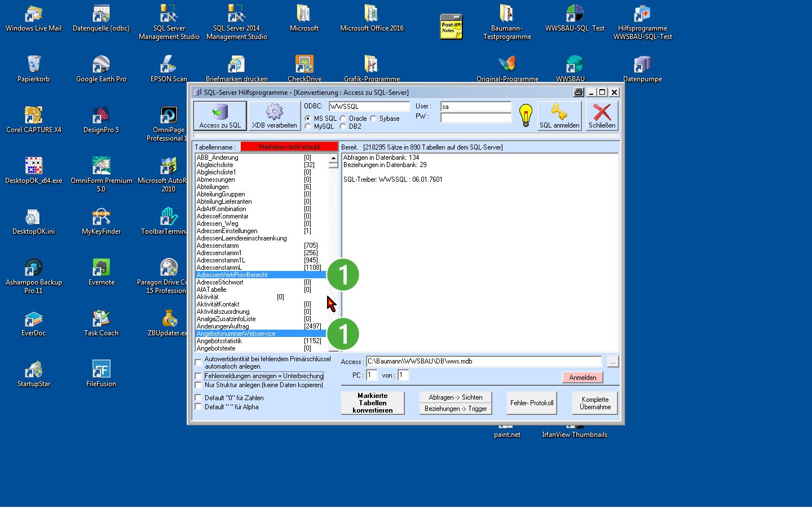Click Schließen red X button

coord(602,116)
